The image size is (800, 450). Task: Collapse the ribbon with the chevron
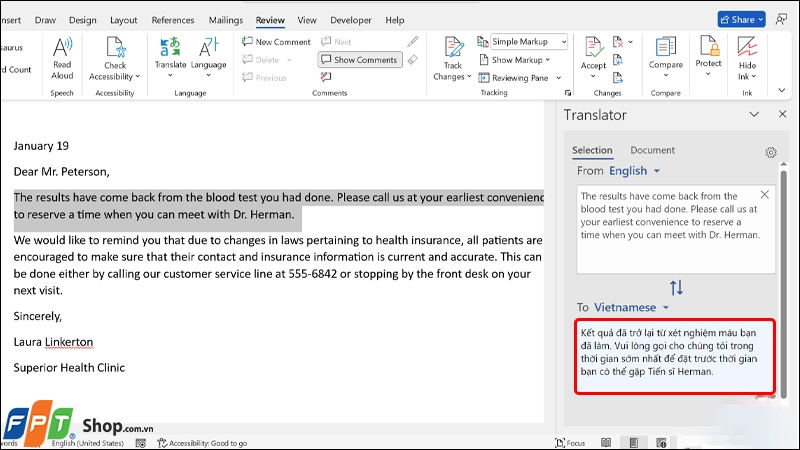(782, 90)
